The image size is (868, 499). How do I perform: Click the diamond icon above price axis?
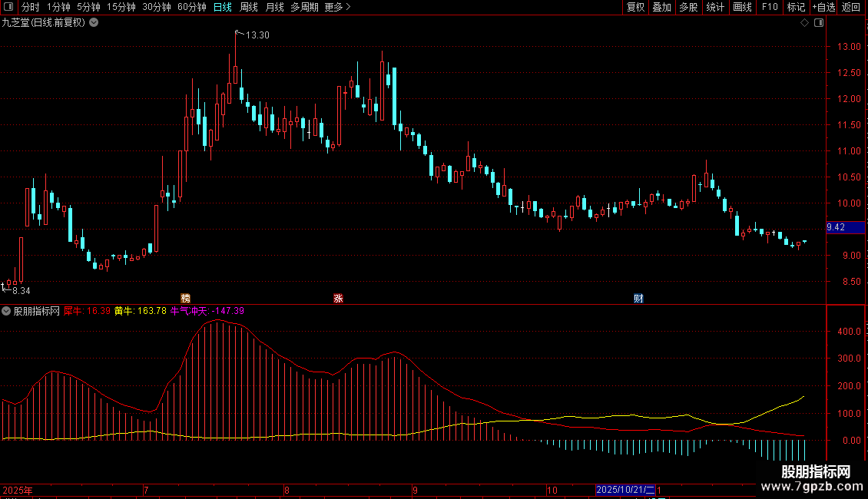[804, 23]
